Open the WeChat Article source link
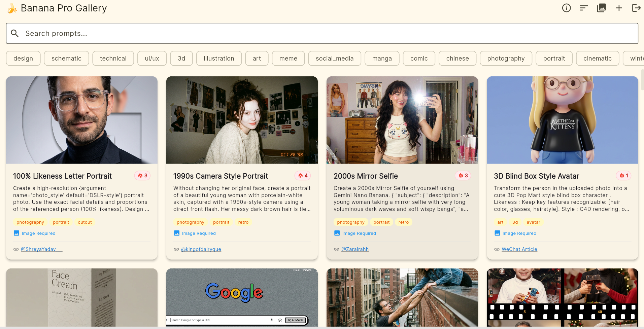 pyautogui.click(x=519, y=249)
